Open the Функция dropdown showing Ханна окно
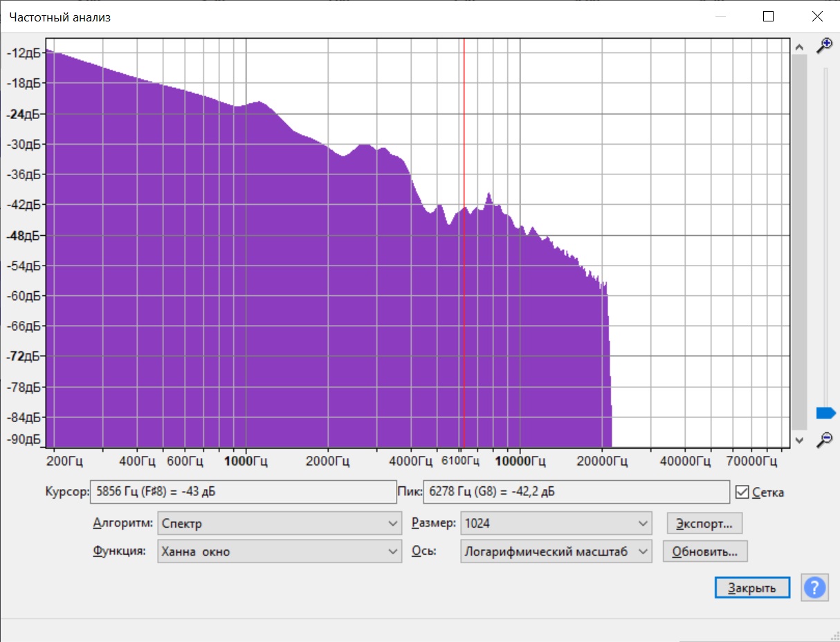Screen dimensions: 840x642 click(280, 551)
